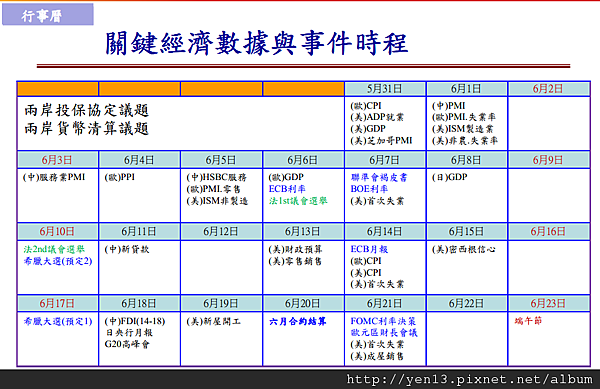Click (美)非農.失業率 entry
600x389 pixels.
click(x=465, y=141)
